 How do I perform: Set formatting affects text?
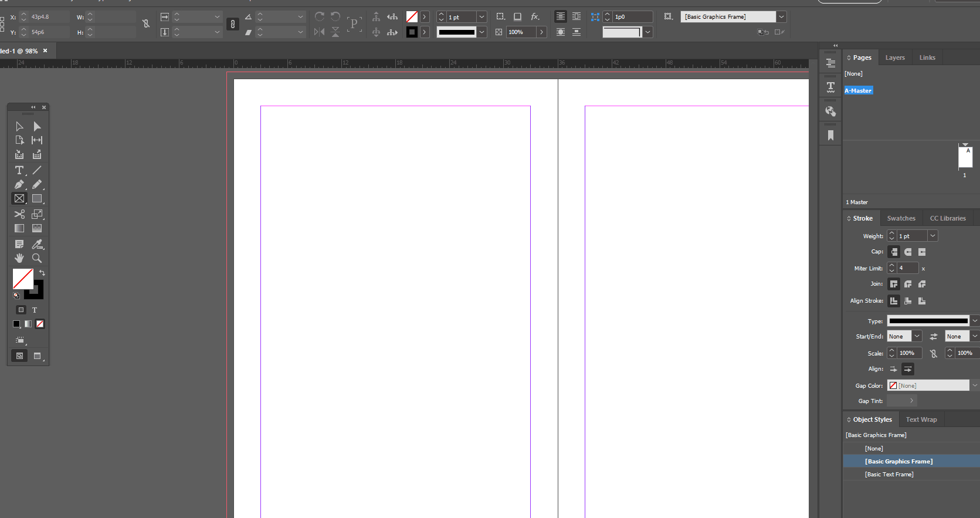click(35, 310)
